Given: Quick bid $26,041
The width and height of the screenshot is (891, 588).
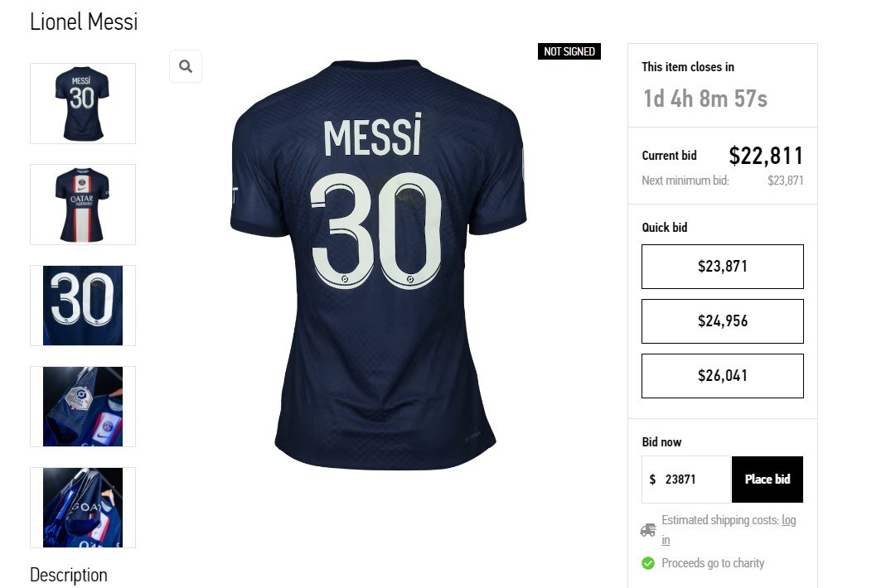Looking at the screenshot, I should tap(722, 376).
